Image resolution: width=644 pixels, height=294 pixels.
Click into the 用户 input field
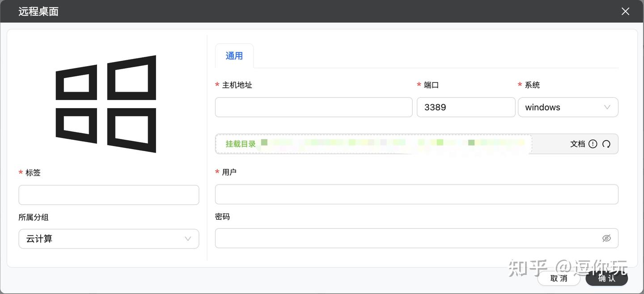(416, 194)
